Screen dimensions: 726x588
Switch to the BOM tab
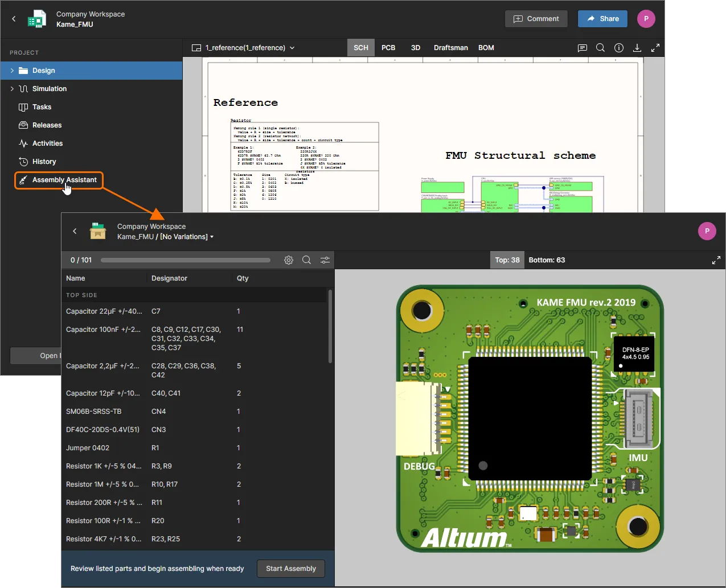[486, 48]
